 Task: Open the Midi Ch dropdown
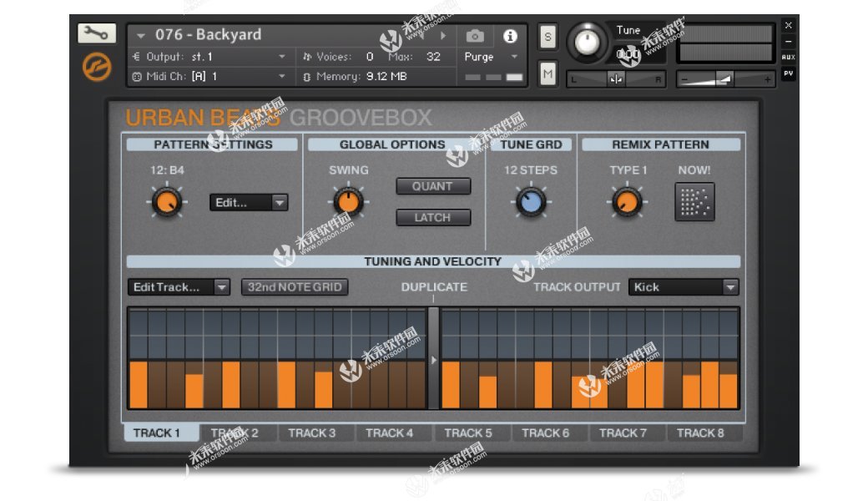pyautogui.click(x=282, y=76)
